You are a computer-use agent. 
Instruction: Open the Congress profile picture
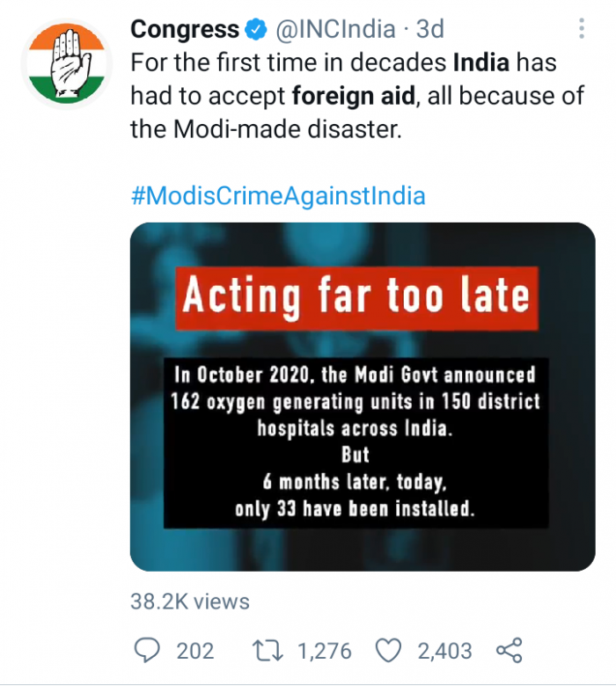click(x=67, y=64)
